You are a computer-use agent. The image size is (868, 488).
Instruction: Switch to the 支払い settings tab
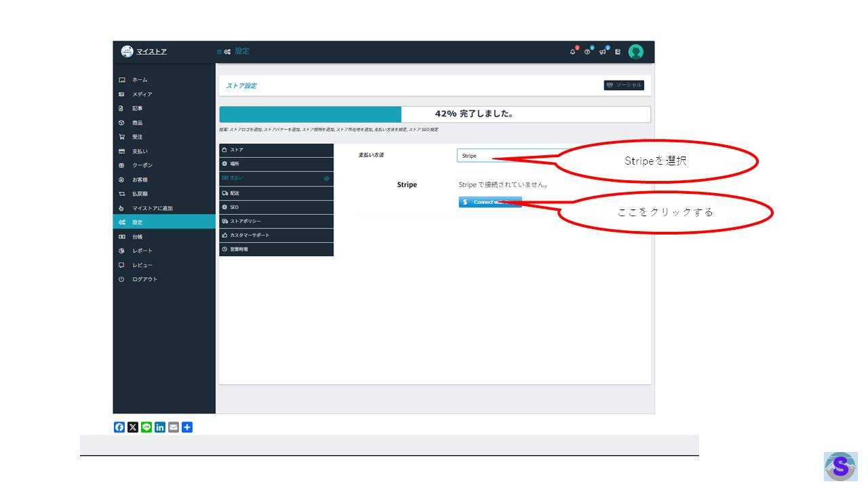(x=277, y=178)
